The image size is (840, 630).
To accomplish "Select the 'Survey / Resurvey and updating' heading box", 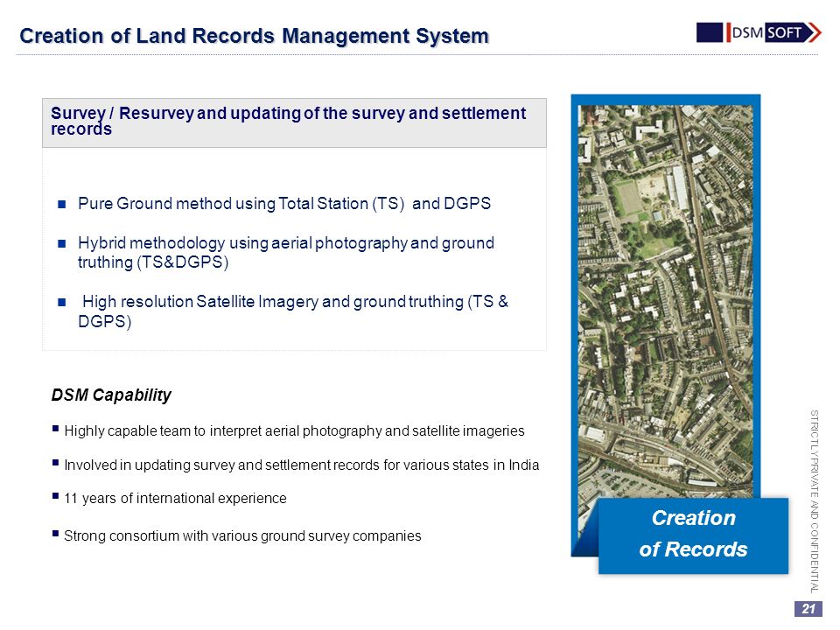I will [294, 122].
